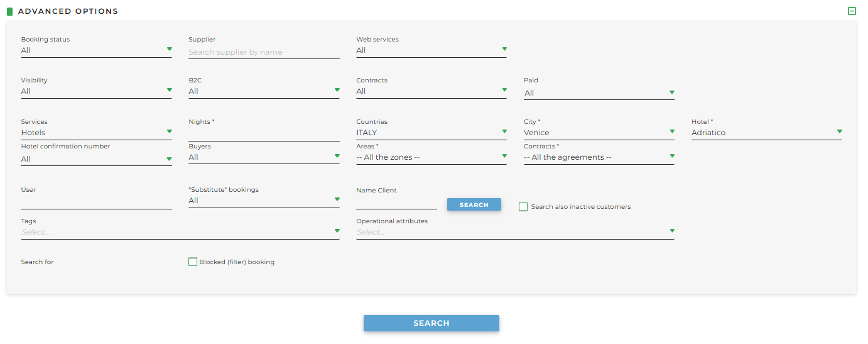Click the Search button beside Name Client
Viewport: 868px width, 344px height.
(x=474, y=205)
